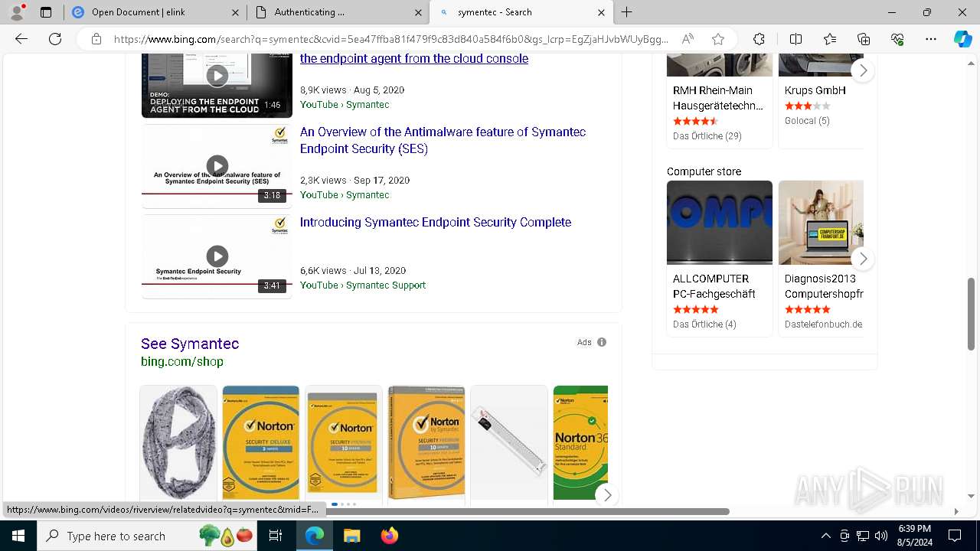Viewport: 980px width, 551px height.
Task: Open the tab actions menu icon
Action: pyautogui.click(x=46, y=12)
